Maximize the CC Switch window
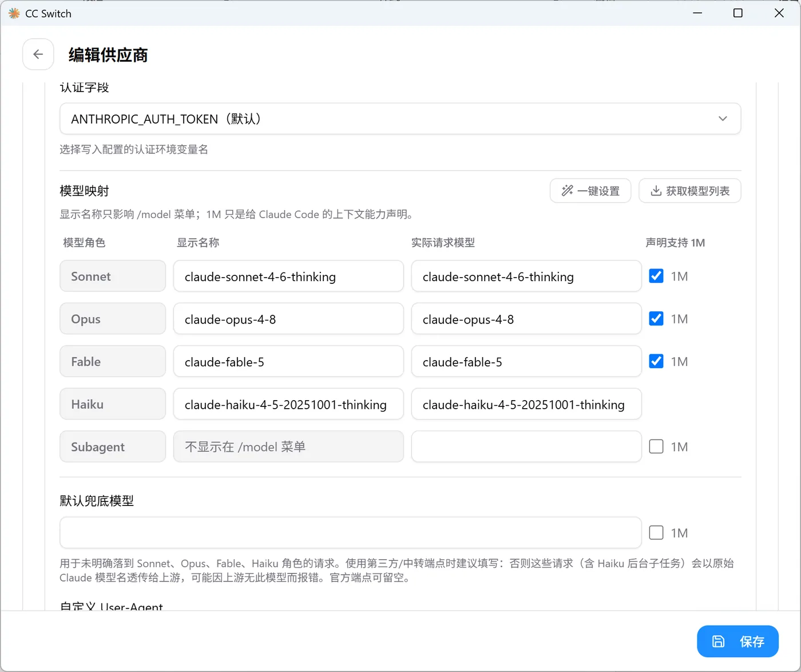801x672 pixels. coord(738,13)
